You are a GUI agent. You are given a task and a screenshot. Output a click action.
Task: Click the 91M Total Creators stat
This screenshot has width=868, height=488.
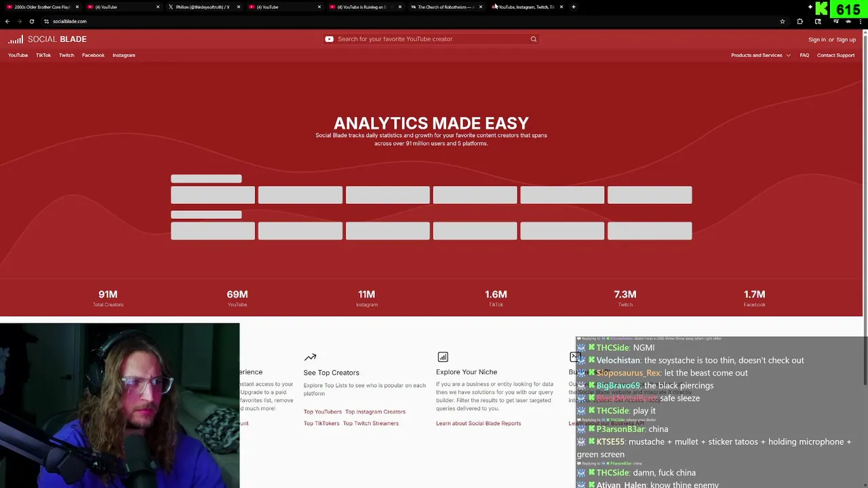point(108,298)
